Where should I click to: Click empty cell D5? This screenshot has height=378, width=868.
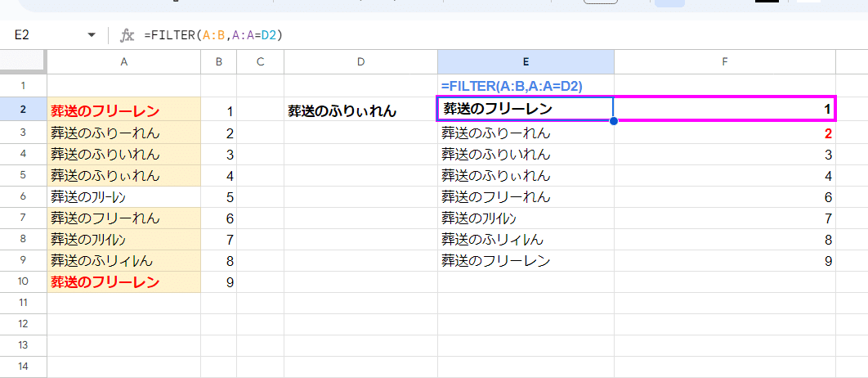point(360,176)
